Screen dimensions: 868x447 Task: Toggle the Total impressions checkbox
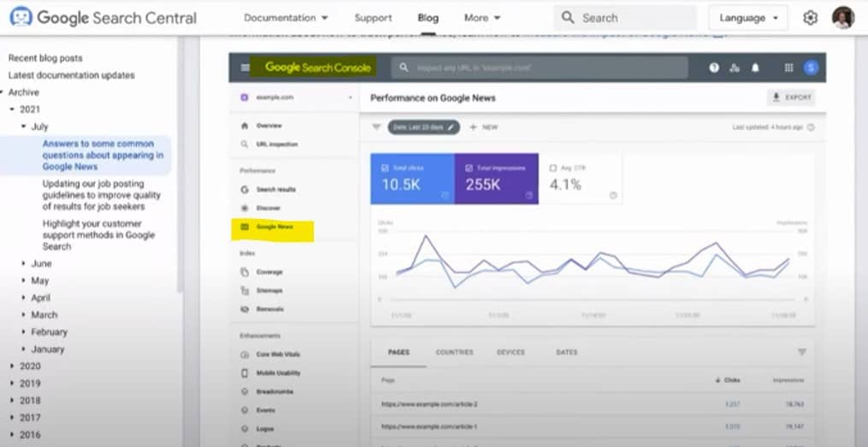pyautogui.click(x=469, y=168)
